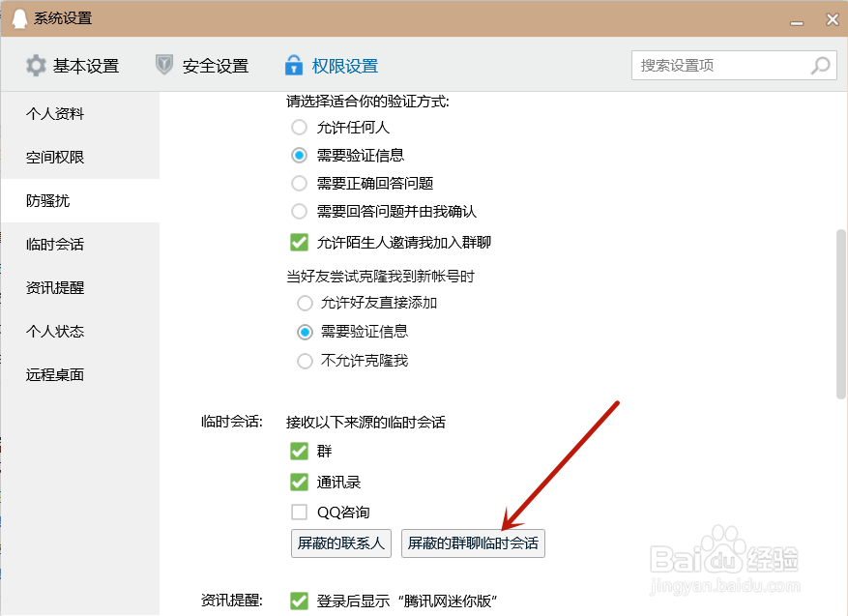Viewport: 848px width, 616px height.
Task: Click the gear icon for 基本设置
Action: pos(36,66)
